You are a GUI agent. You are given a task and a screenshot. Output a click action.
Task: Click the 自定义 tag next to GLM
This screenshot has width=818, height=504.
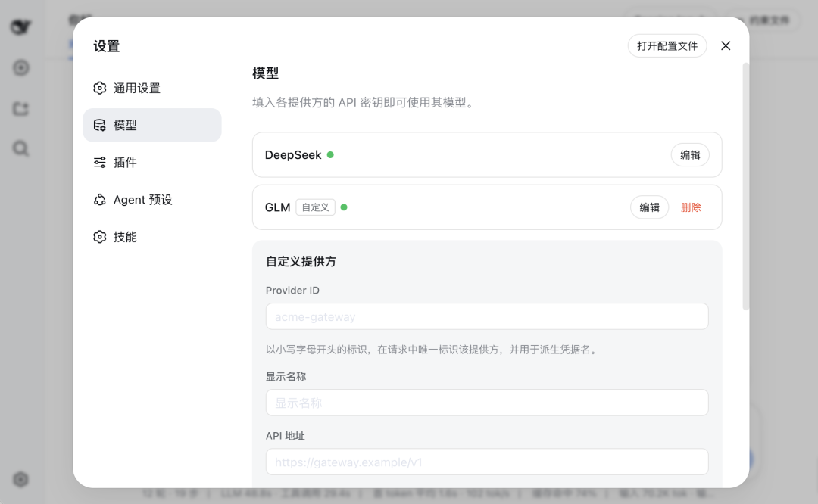pyautogui.click(x=316, y=207)
